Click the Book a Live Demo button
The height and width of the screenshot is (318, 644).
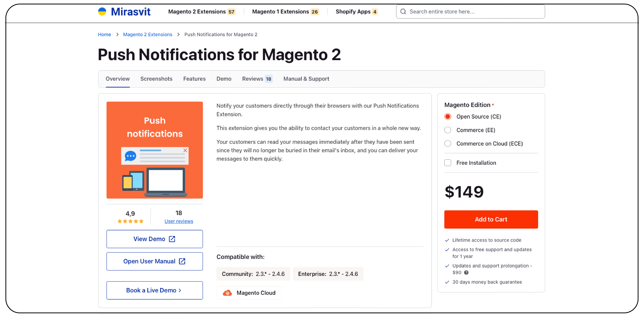pyautogui.click(x=155, y=290)
